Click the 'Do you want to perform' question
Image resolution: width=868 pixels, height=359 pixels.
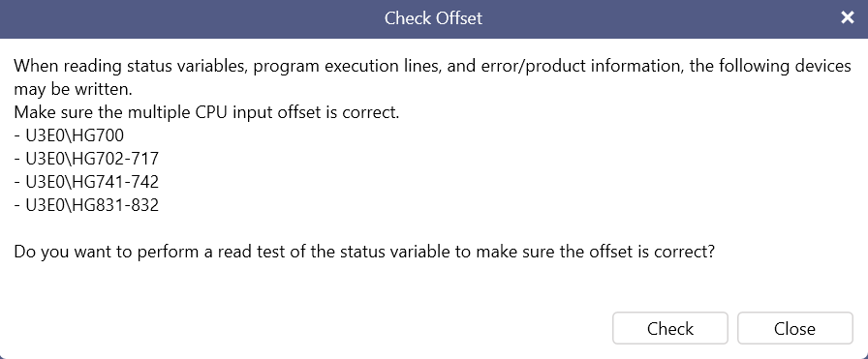click(364, 252)
